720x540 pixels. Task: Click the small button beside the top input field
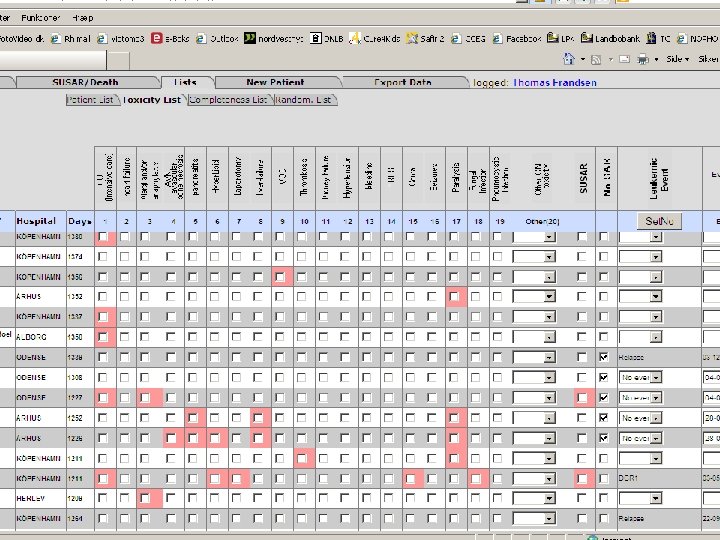coord(118,60)
